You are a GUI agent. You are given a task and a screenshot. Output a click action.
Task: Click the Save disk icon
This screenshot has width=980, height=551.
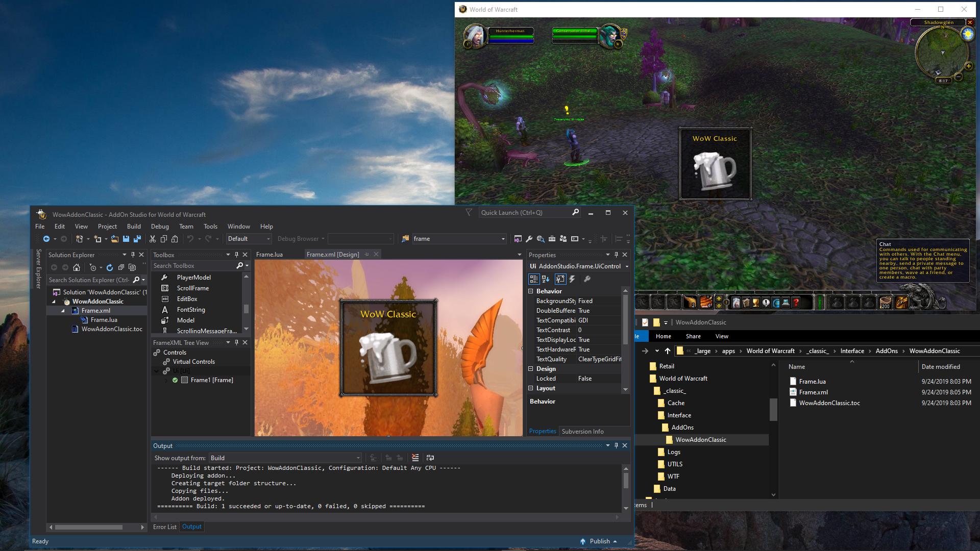point(126,239)
